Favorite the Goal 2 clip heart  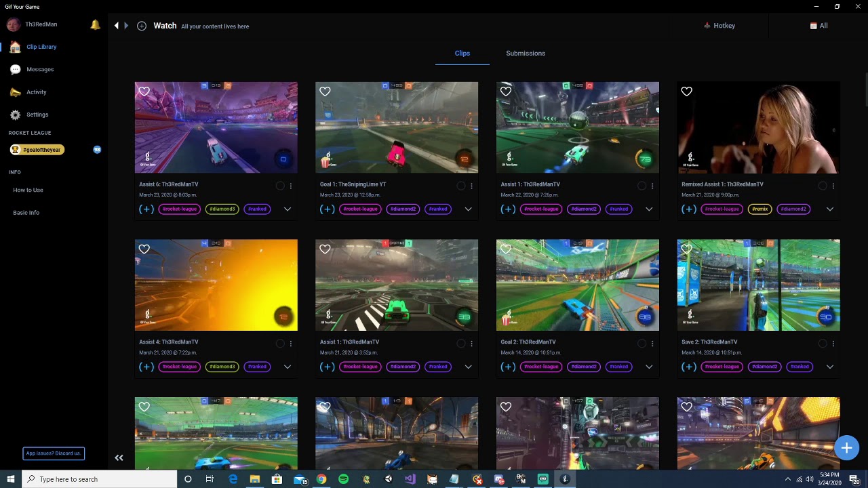coord(506,249)
